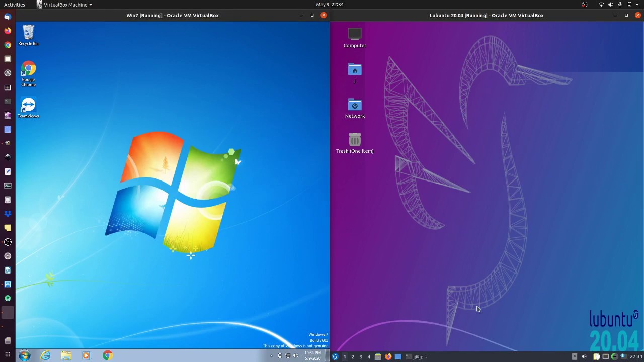
Task: Open TeamViewer shortcut on Win7 desktop
Action: (28, 108)
